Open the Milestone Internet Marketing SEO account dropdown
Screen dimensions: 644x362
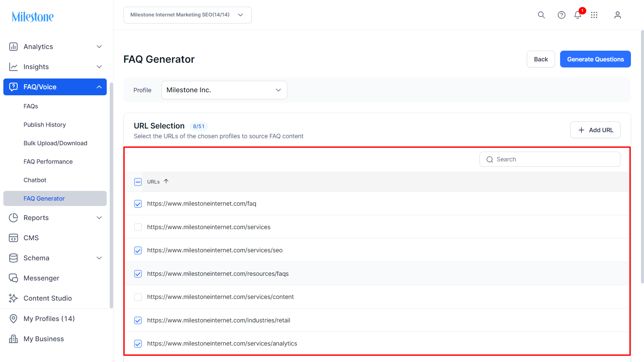tap(188, 15)
